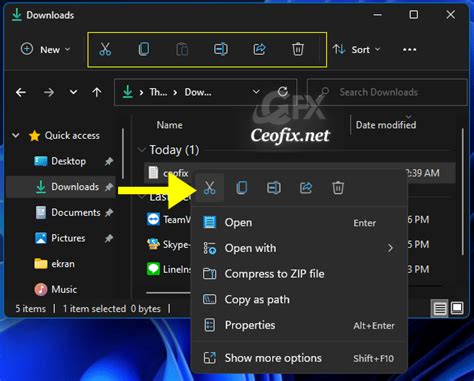
Task: Open the See more three-dots menu
Action: [409, 50]
